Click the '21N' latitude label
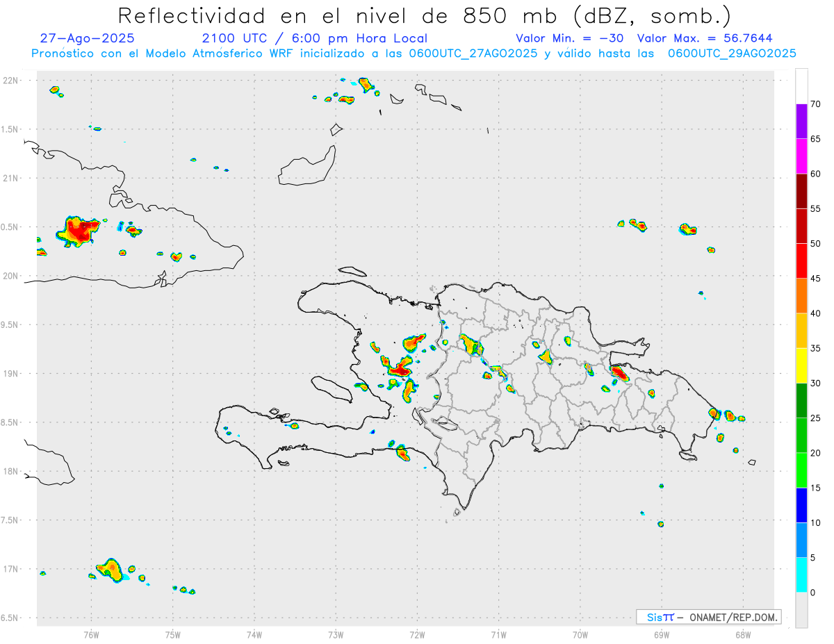834x644 pixels. coord(11,178)
